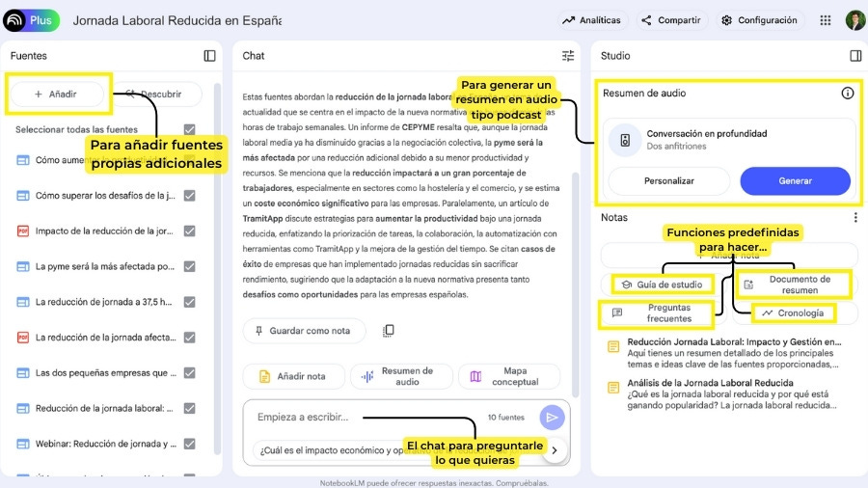Collapse the Fuentes panel icon
Image resolution: width=868 pixels, height=488 pixels.
tap(210, 56)
